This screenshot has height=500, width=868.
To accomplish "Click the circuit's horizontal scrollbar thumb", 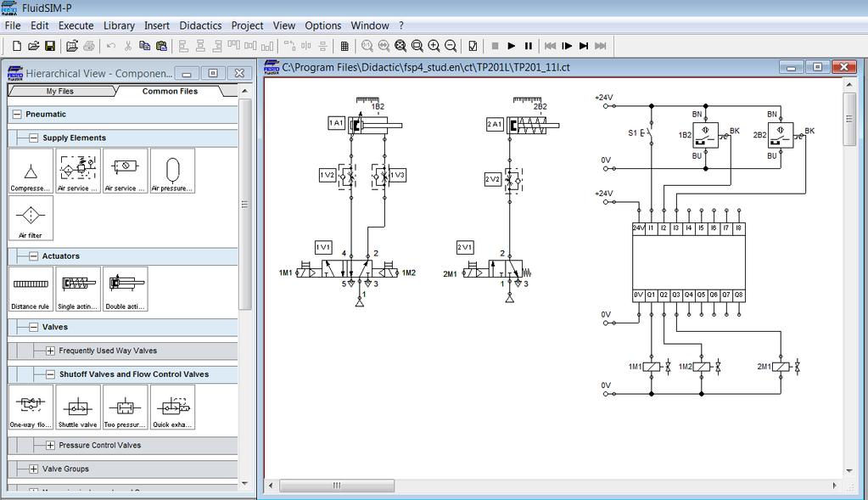I will pyautogui.click(x=337, y=486).
